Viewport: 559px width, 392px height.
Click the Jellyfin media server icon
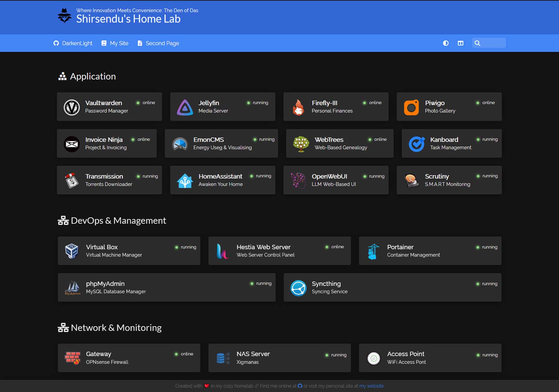tap(185, 107)
